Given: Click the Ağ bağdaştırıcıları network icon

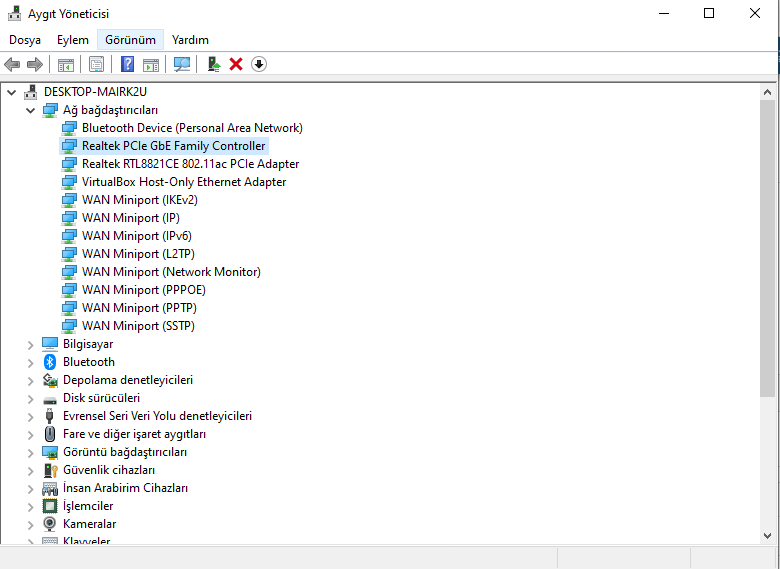Looking at the screenshot, I should click(50, 110).
